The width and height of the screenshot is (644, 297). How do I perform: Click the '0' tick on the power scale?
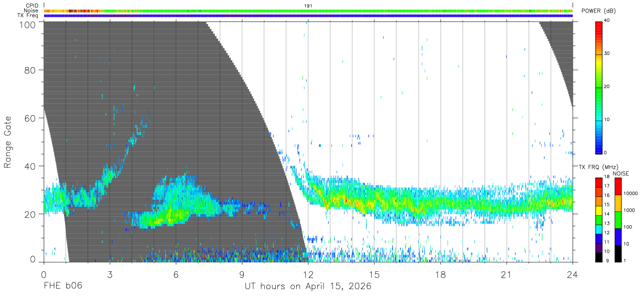[x=606, y=152]
